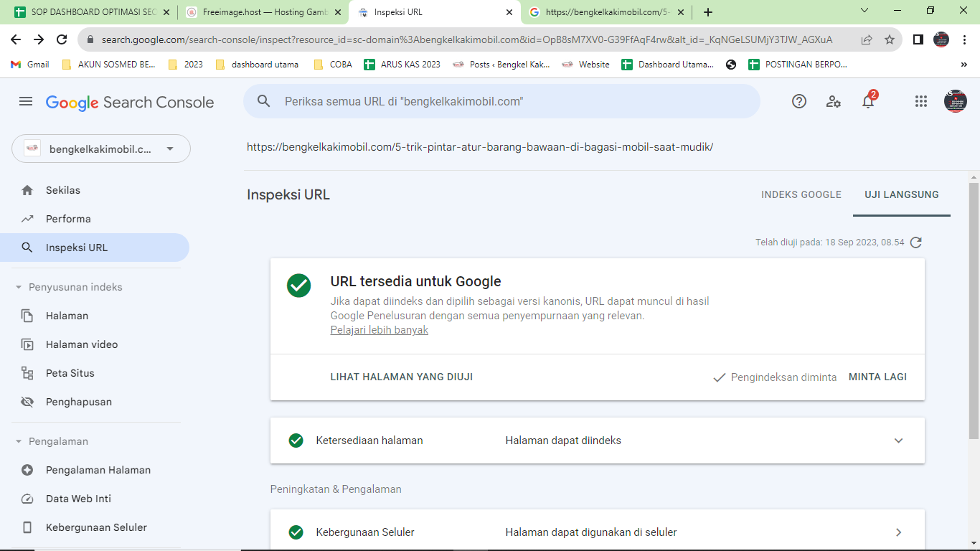Open the Chrome three-dot menu
Viewport: 980px width, 551px height.
964,39
